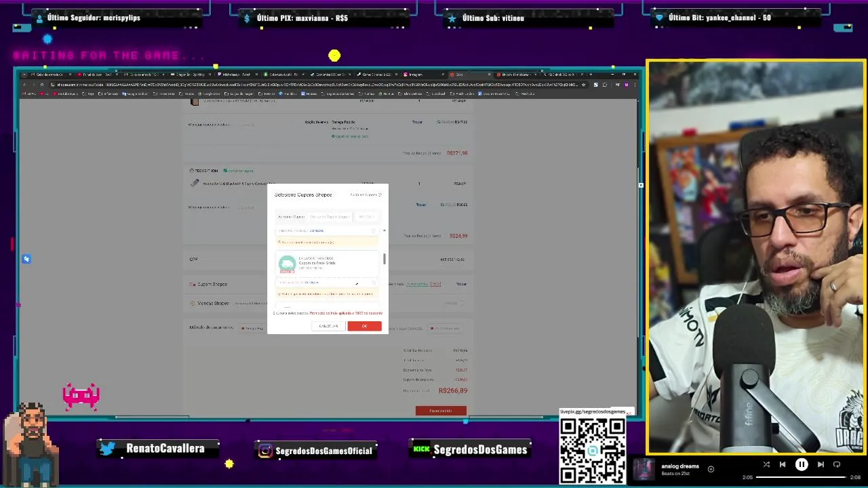This screenshot has height=488, width=868.
Task: Switch to the Twitch browser tab
Action: 238,75
